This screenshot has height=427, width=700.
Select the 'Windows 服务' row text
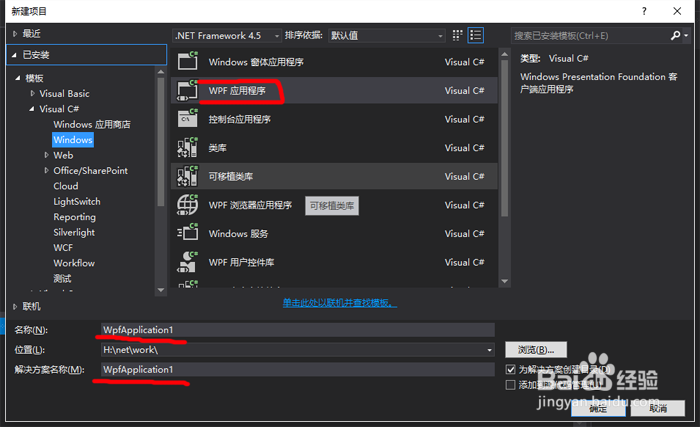tap(238, 233)
